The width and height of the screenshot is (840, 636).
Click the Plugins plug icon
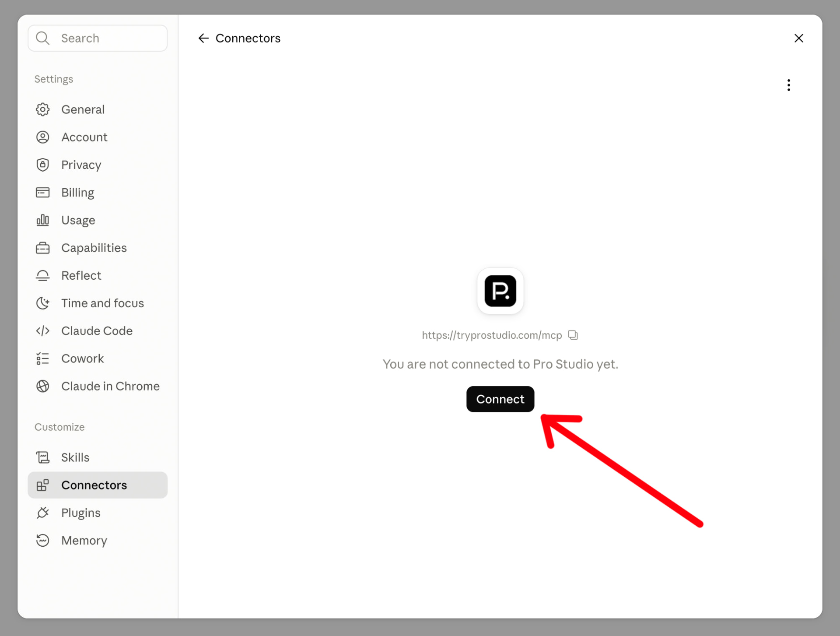(42, 513)
